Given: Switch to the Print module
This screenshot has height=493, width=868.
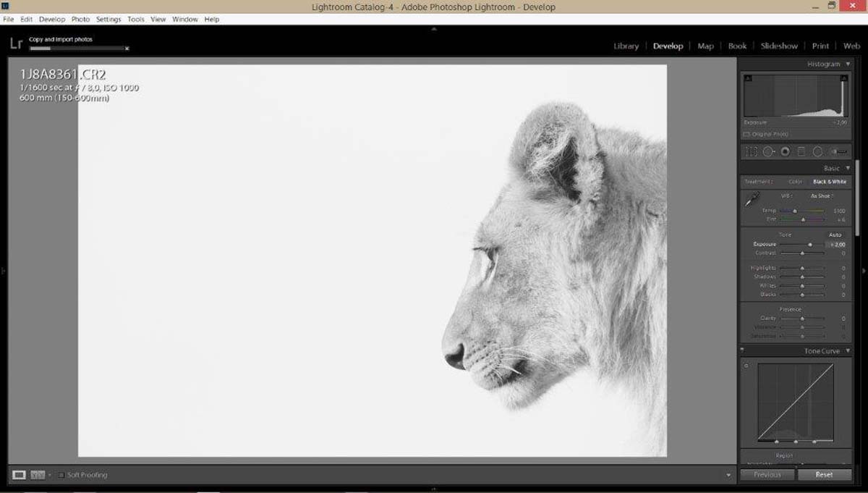Looking at the screenshot, I should [x=820, y=46].
